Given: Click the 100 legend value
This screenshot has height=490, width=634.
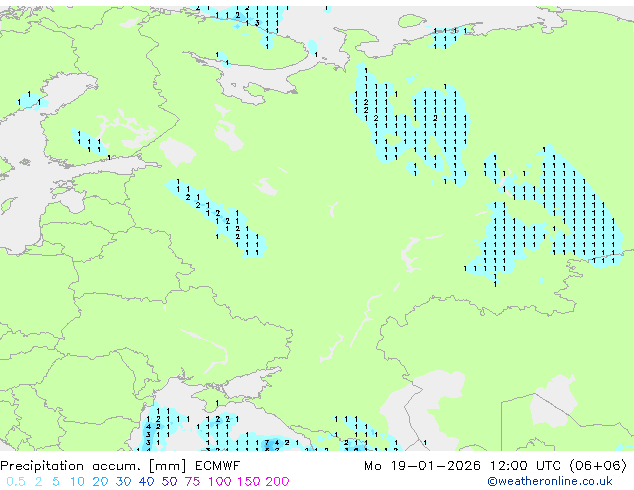Looking at the screenshot, I should (220, 482).
